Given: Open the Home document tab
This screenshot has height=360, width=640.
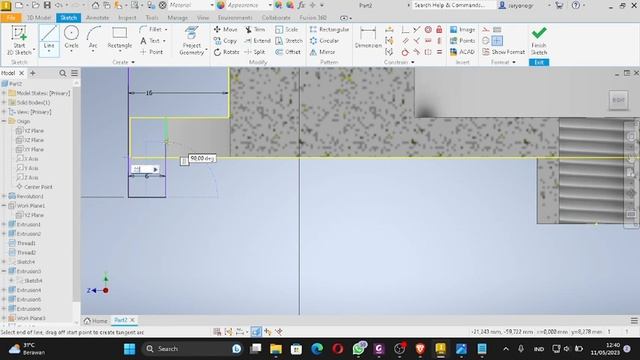Looking at the screenshot, I should click(96, 320).
